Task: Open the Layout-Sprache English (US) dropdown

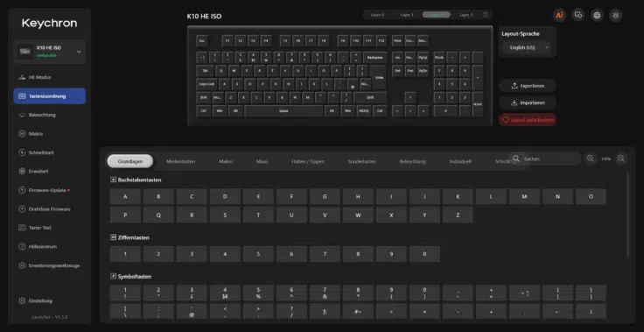Action: point(528,47)
